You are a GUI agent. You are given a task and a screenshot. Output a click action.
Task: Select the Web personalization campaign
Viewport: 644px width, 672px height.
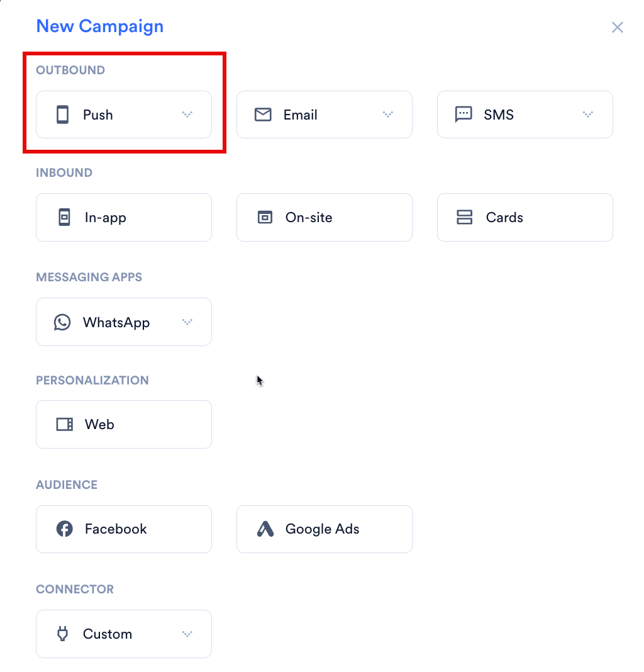(x=124, y=424)
